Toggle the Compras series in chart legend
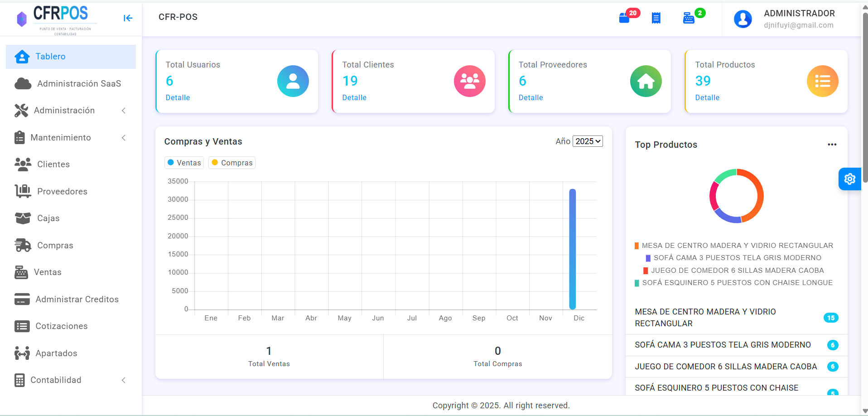 point(232,163)
